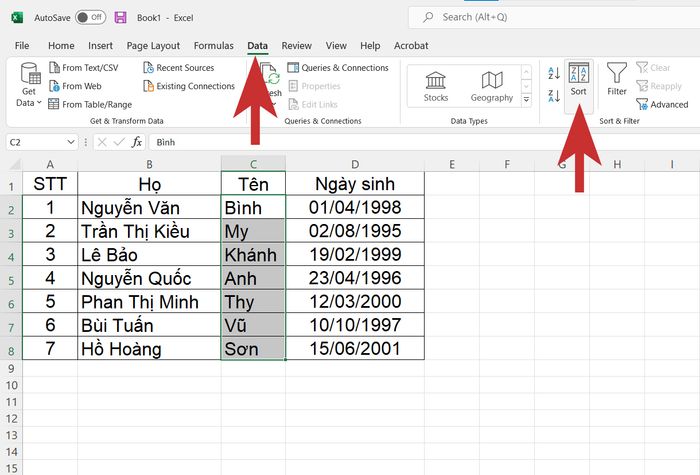Click Reapply filter button
This screenshot has width=700, height=475.
pyautogui.click(x=659, y=86)
